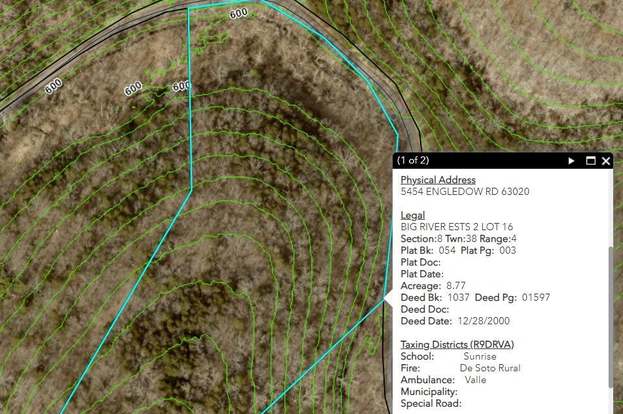Click the 'Special Road:' label
Image resolution: width=623 pixels, height=414 pixels.
431,404
